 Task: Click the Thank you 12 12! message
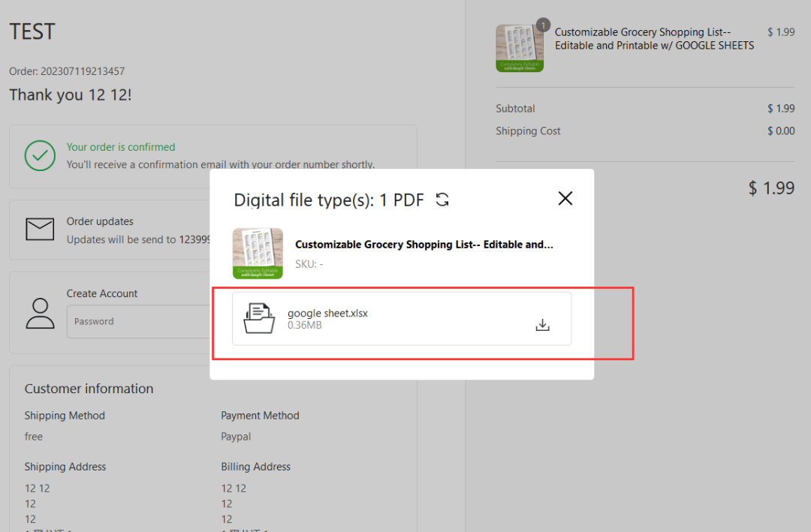pyautogui.click(x=71, y=95)
